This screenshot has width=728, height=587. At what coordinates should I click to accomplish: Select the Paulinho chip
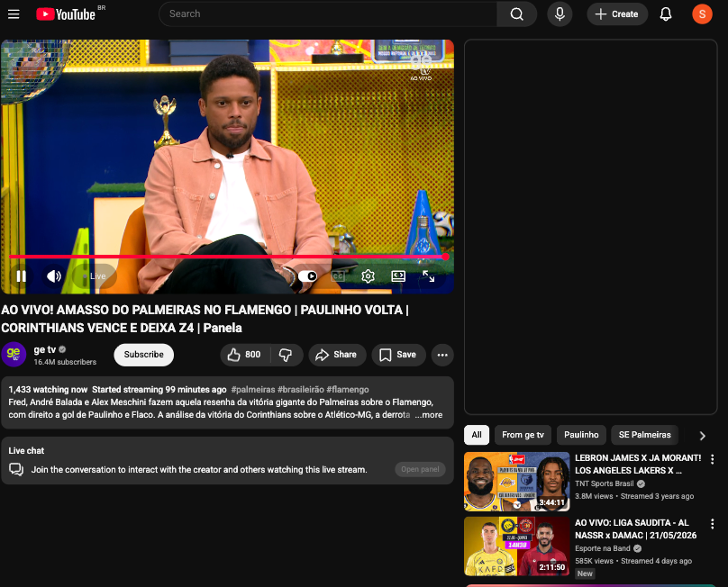(x=581, y=435)
